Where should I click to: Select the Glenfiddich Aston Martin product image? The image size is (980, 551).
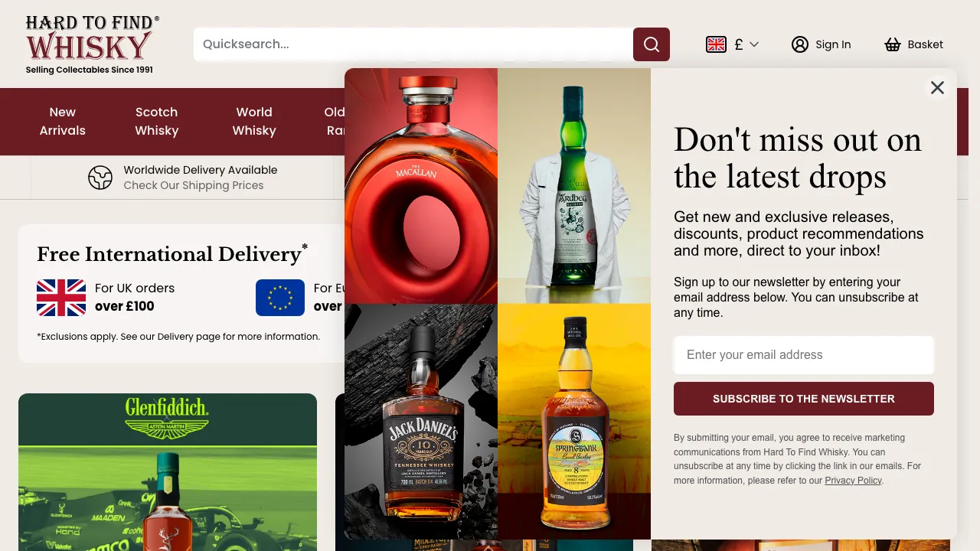click(x=168, y=471)
